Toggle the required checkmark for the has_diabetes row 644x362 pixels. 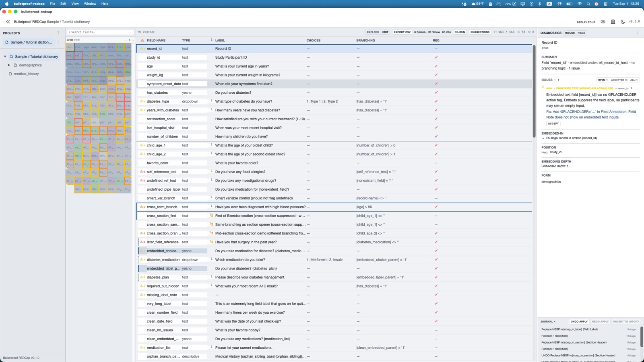click(x=436, y=93)
